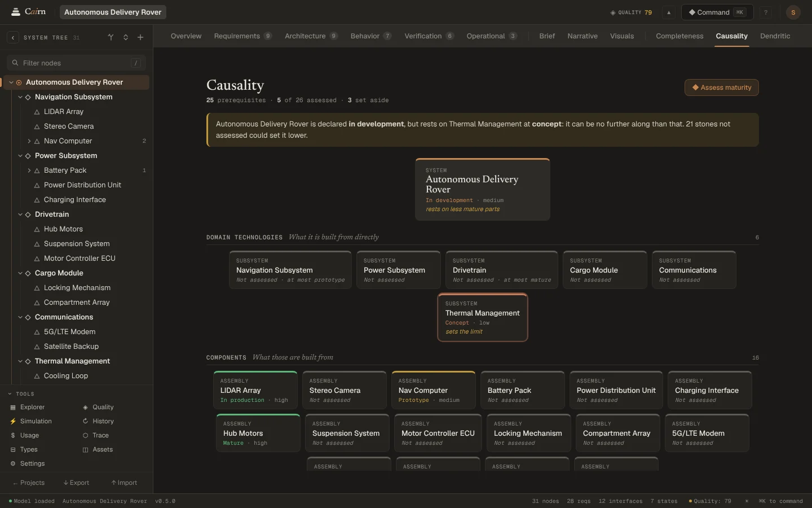Screen dimensions: 812x508
Task: Toggle the up-arrow button beside quality score
Action: (x=669, y=12)
